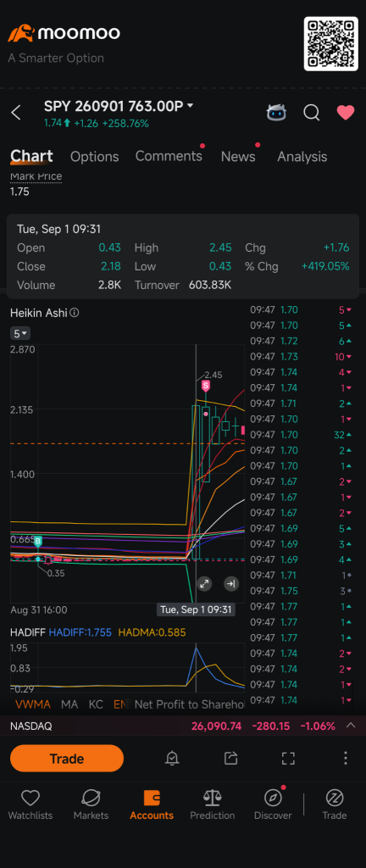366x868 pixels.
Task: Switch to the Chart tab
Action: tap(31, 156)
